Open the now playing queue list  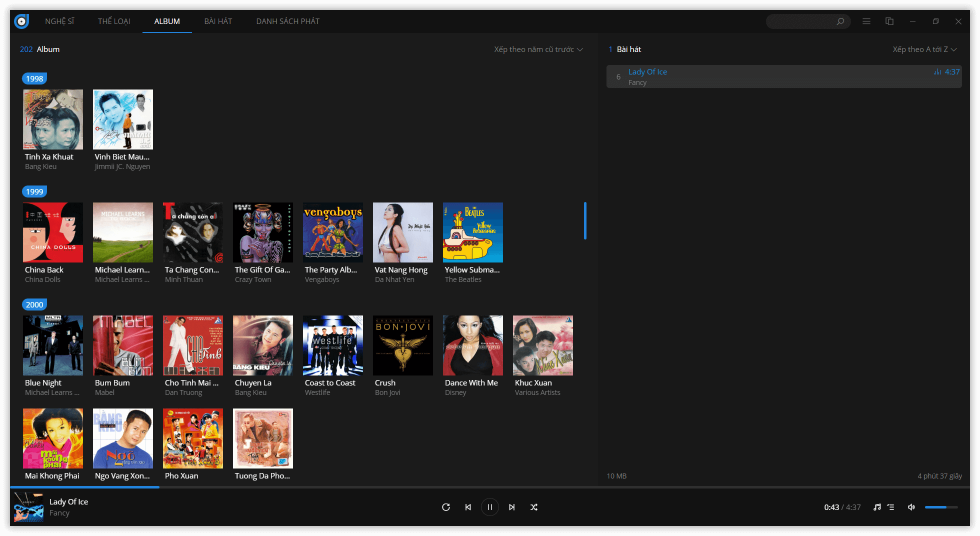tap(891, 507)
